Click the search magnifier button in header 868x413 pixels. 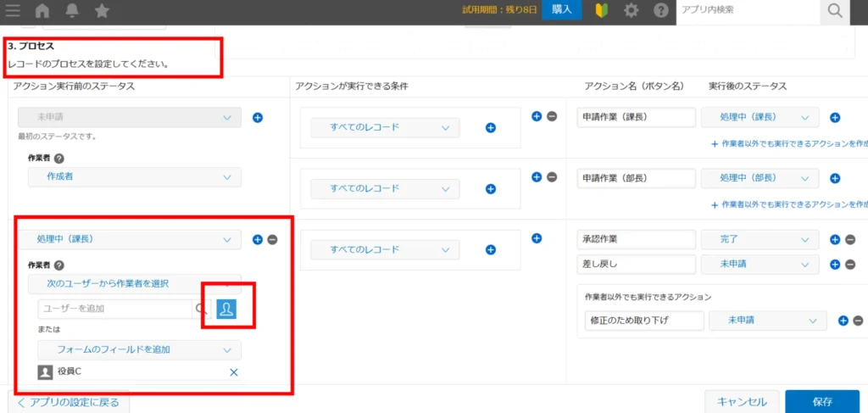(x=834, y=11)
